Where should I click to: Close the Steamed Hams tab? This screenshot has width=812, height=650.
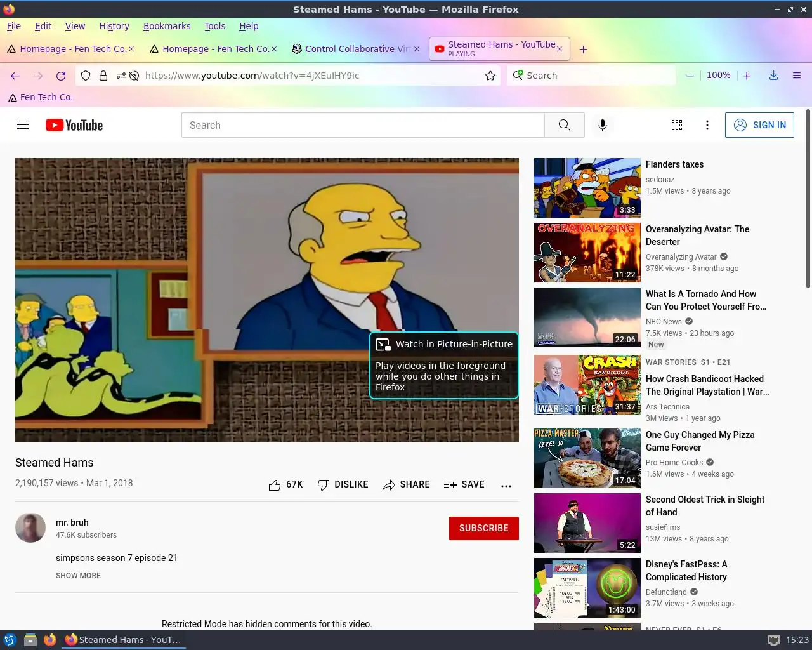coord(560,48)
